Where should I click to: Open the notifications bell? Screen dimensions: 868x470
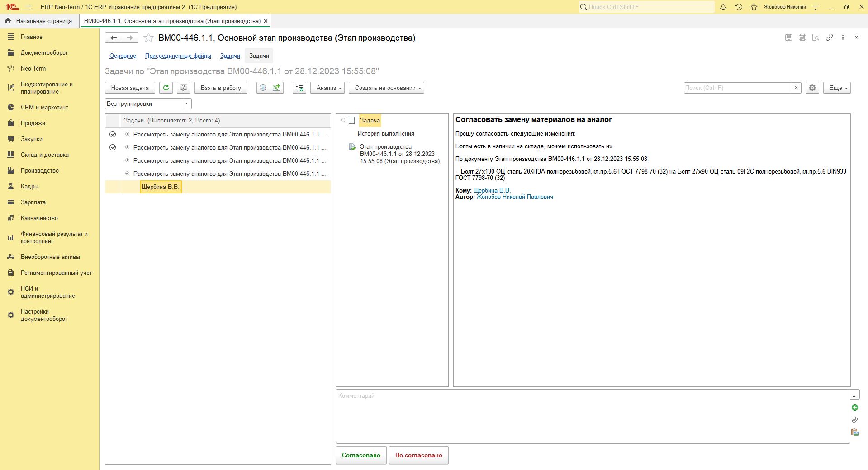723,7
